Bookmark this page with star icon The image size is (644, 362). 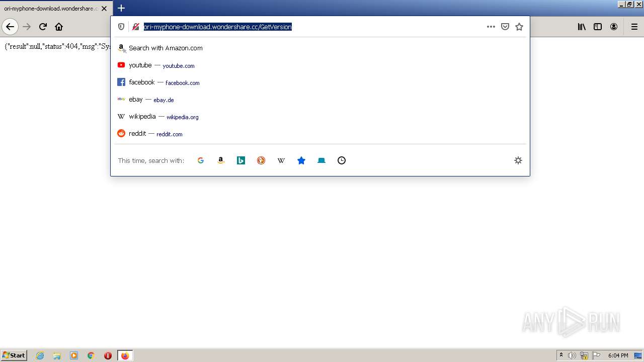[519, 27]
